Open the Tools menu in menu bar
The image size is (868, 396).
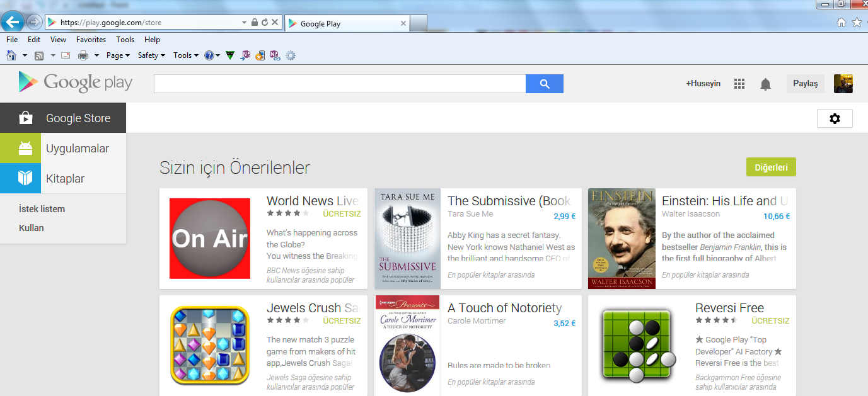pyautogui.click(x=125, y=40)
